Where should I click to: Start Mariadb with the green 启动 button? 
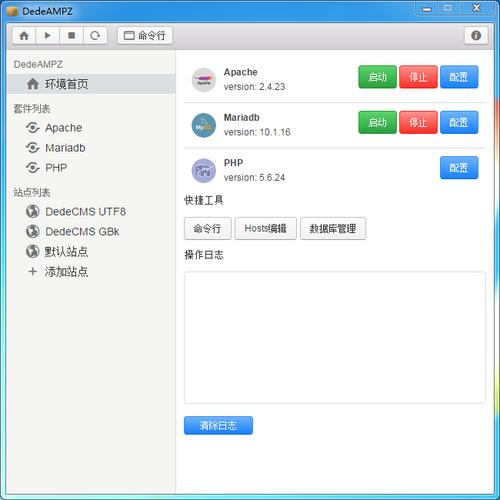click(x=378, y=122)
